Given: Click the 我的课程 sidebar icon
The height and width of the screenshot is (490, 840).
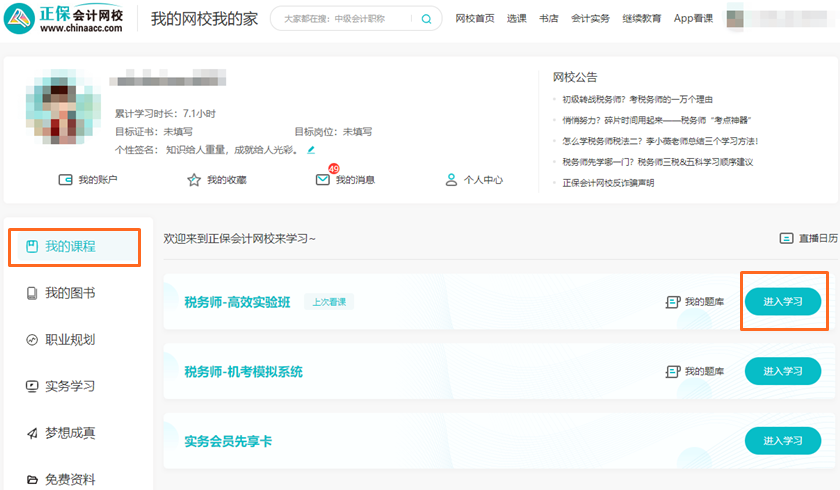Looking at the screenshot, I should tap(32, 246).
